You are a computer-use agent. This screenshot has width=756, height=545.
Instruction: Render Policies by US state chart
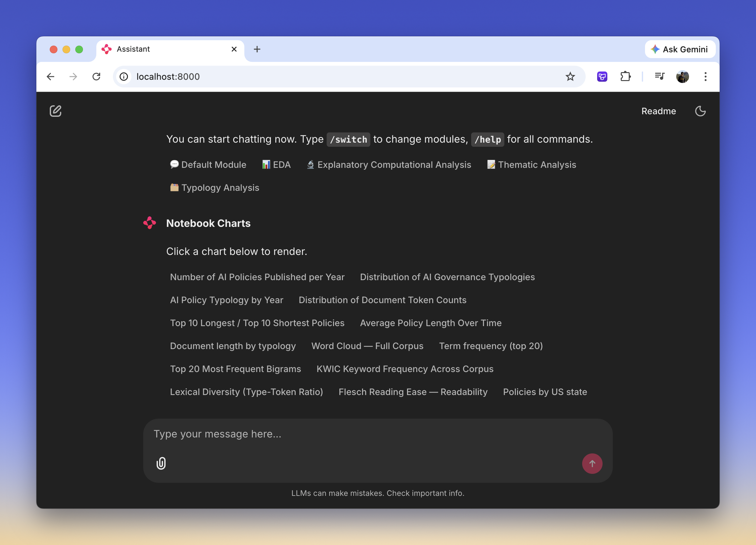(x=545, y=392)
